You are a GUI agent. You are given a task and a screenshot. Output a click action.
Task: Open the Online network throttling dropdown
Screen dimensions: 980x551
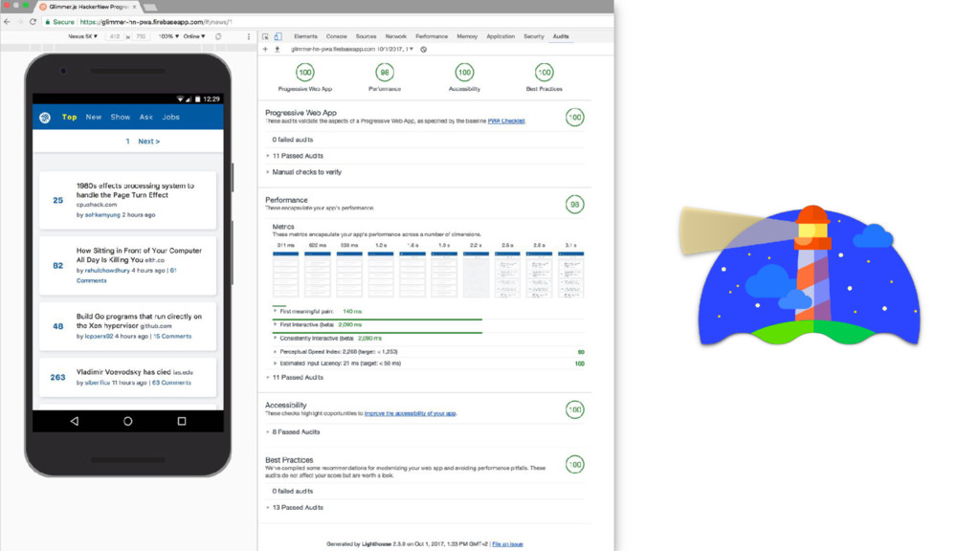click(x=193, y=37)
